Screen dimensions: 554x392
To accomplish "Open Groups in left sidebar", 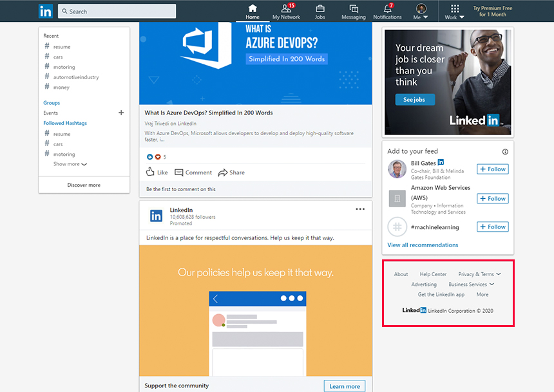I will [52, 103].
